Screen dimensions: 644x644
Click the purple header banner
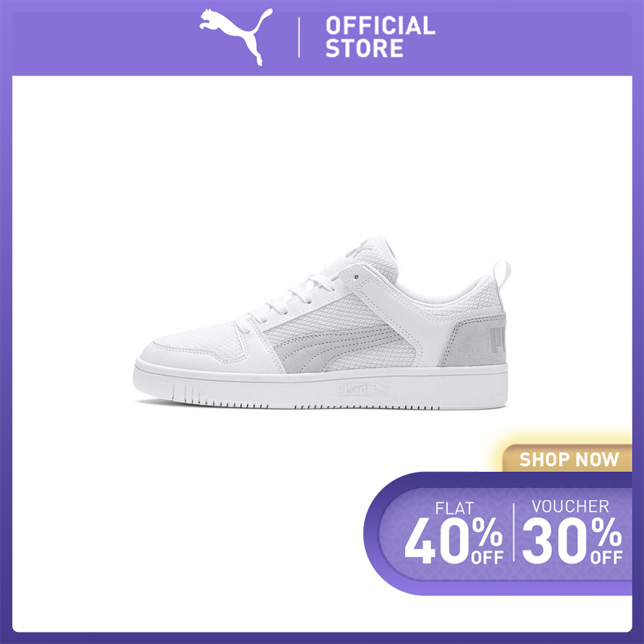coord(322,38)
